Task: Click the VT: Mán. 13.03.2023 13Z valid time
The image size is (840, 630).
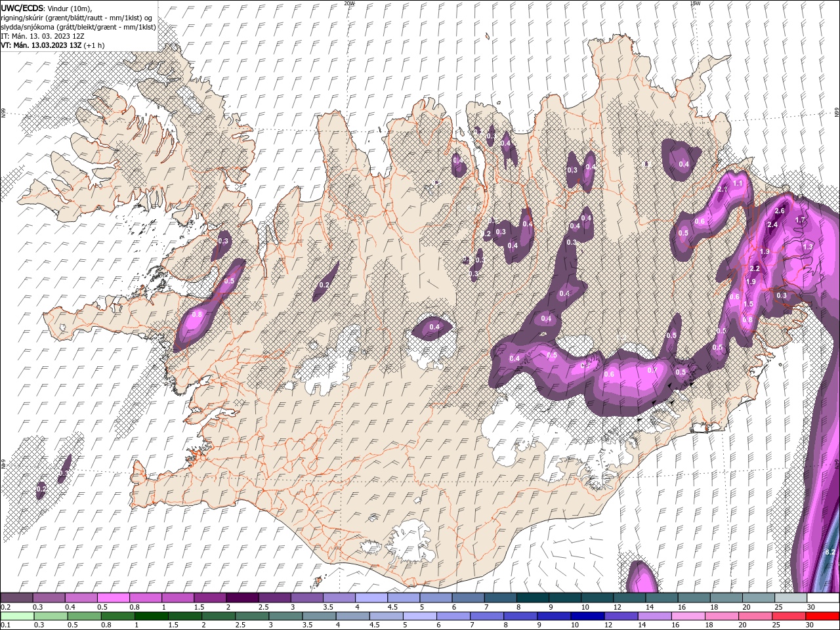Action: pos(43,45)
